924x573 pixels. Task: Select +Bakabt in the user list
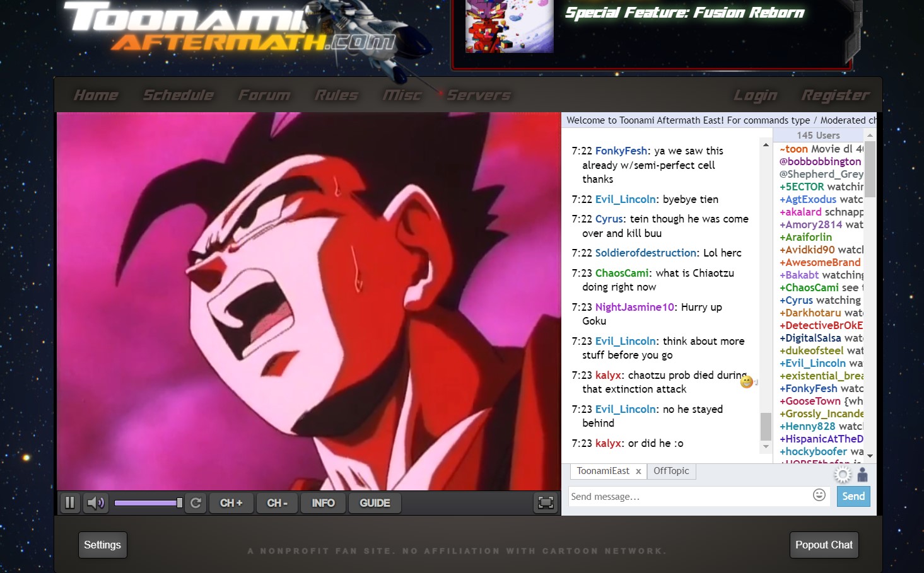pos(799,275)
